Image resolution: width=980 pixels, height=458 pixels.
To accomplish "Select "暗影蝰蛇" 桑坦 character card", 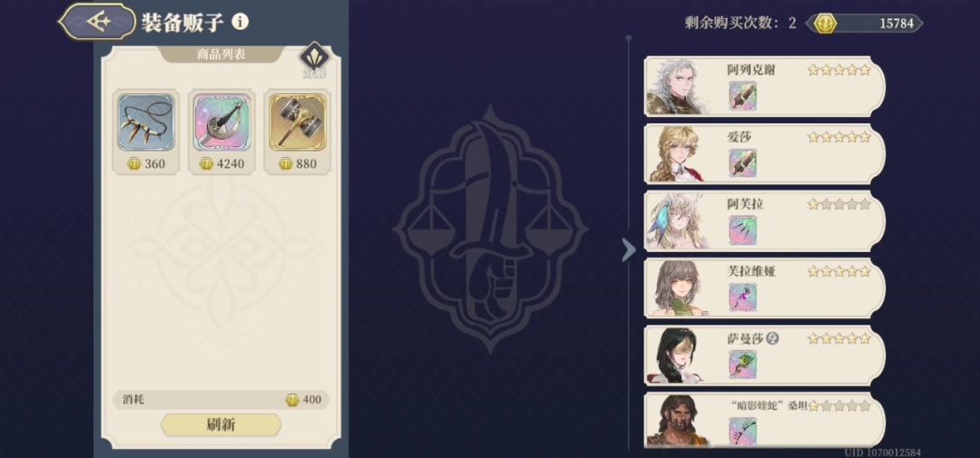I will click(x=765, y=420).
